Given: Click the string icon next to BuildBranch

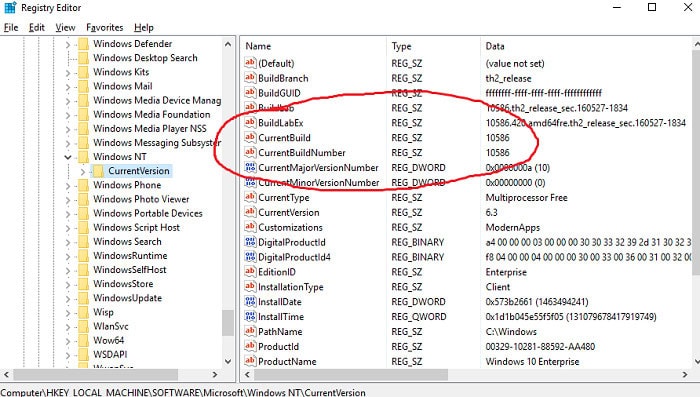Looking at the screenshot, I should click(250, 78).
